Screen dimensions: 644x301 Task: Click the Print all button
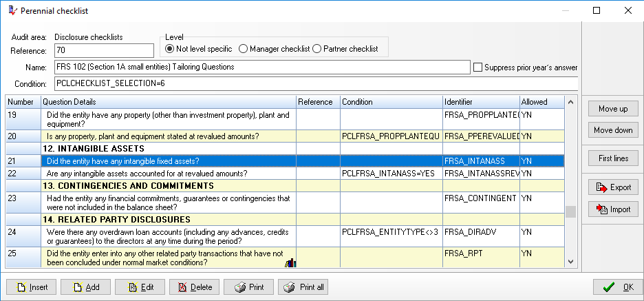[x=303, y=287]
